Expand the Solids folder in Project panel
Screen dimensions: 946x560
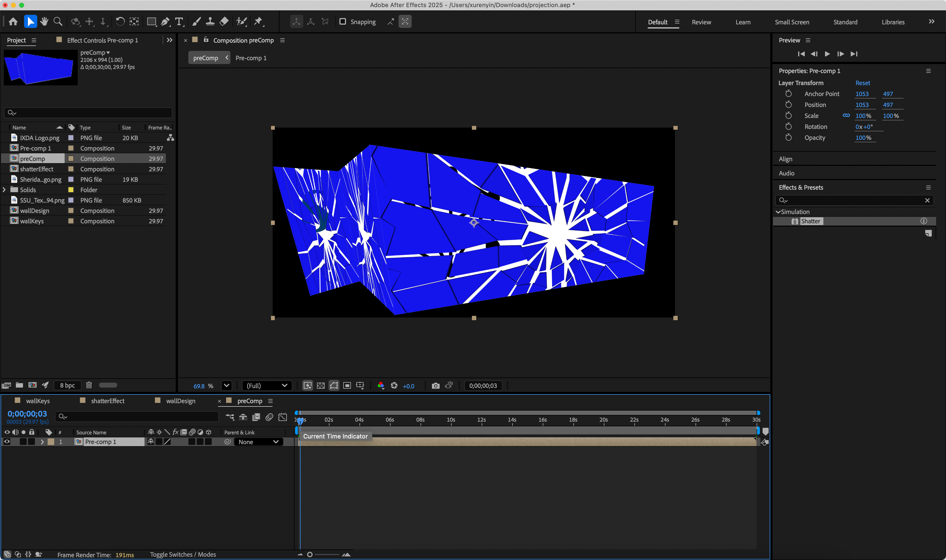[4, 189]
